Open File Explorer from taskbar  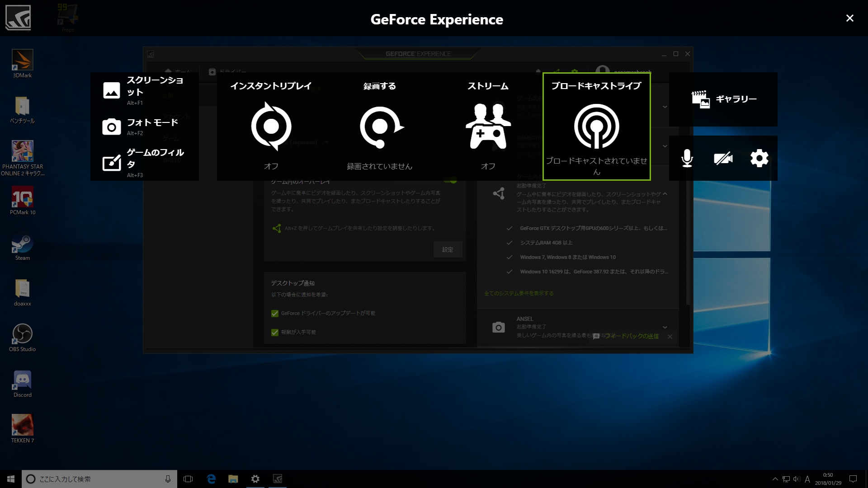(233, 479)
